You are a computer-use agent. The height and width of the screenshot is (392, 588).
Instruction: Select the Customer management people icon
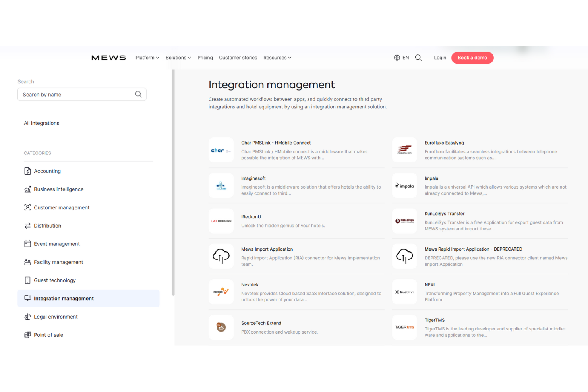coord(27,207)
